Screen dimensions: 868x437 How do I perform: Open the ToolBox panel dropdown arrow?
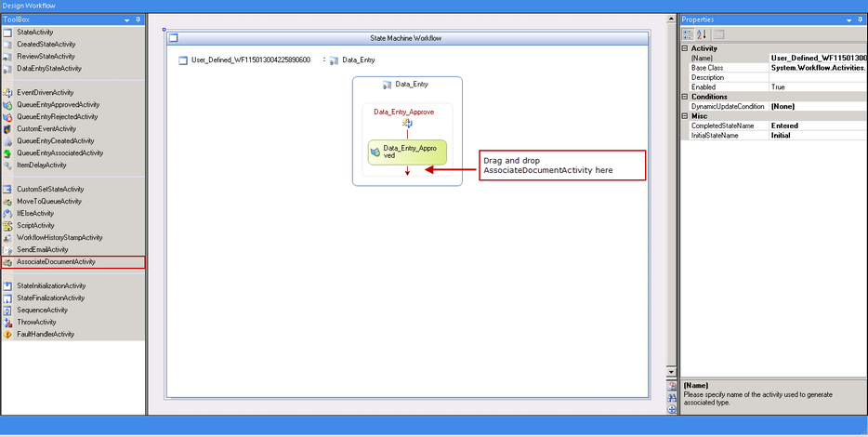126,19
